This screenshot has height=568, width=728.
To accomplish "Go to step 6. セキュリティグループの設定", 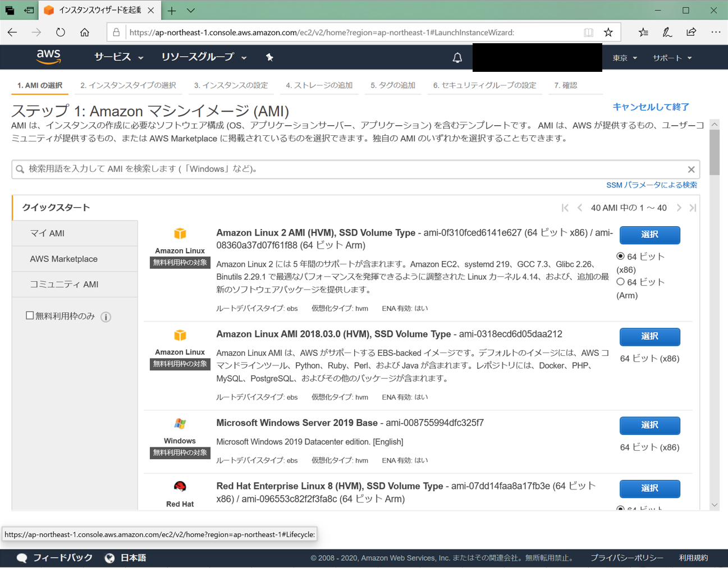I will pos(484,85).
